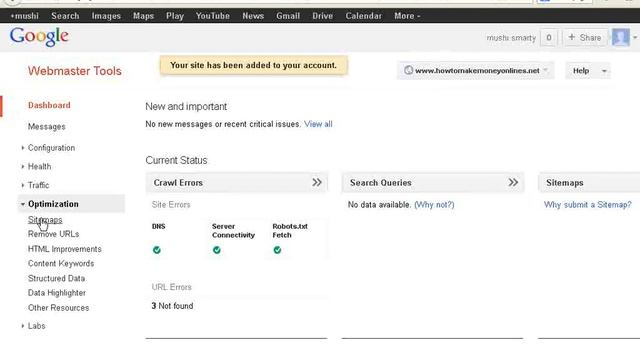Click the 'Site Errors' label
640x360 pixels.
(x=171, y=205)
